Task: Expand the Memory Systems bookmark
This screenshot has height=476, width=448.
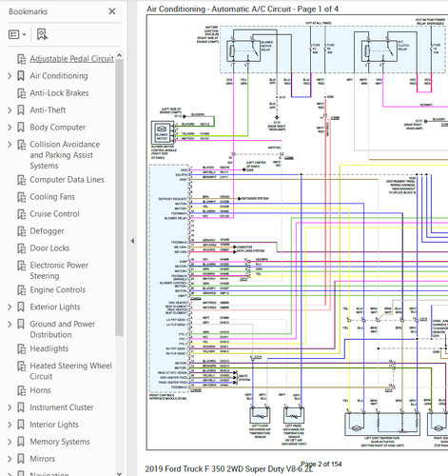Action: click(10, 442)
